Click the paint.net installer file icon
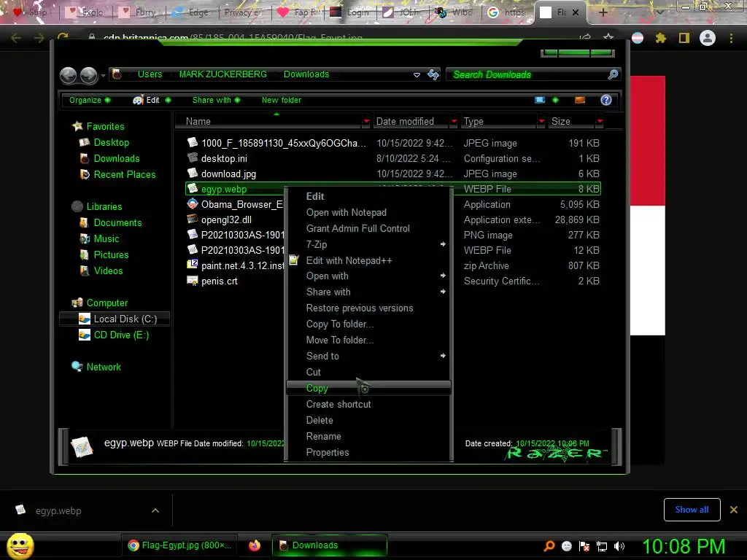This screenshot has height=560, width=747. tap(193, 265)
